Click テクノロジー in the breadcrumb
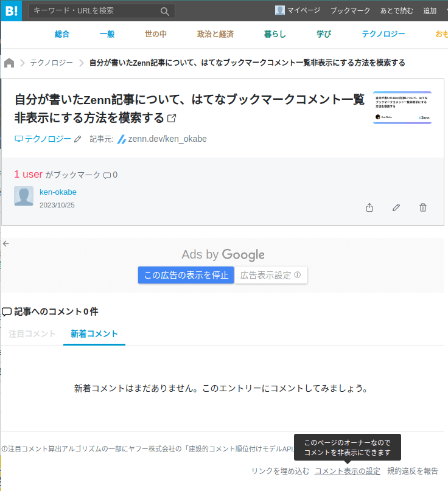Viewport: 448px width, 491px height. point(51,63)
